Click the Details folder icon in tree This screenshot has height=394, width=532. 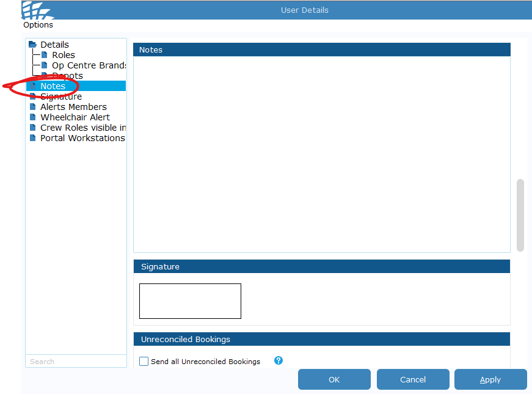point(33,45)
